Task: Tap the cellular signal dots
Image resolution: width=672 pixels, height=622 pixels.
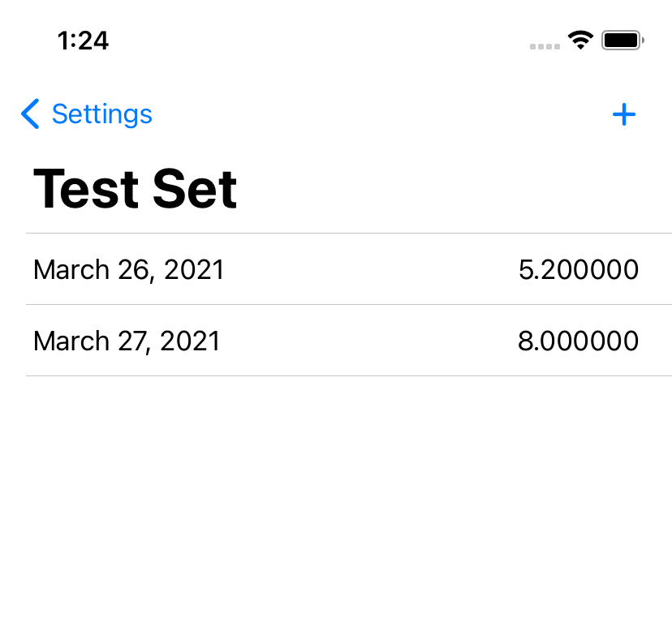Action: tap(545, 46)
